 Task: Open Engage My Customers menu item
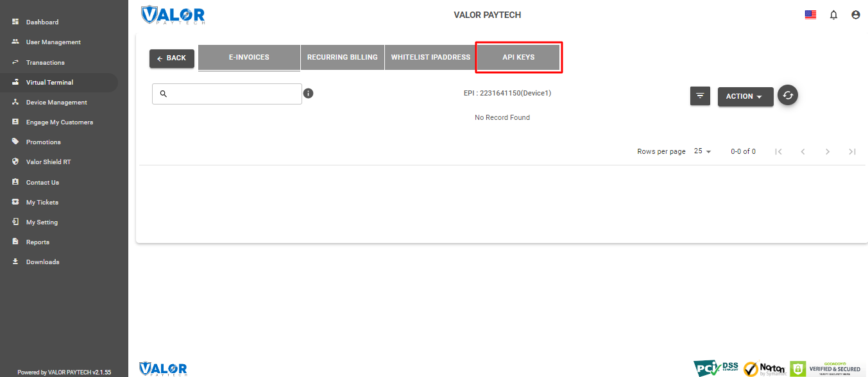[x=59, y=122]
